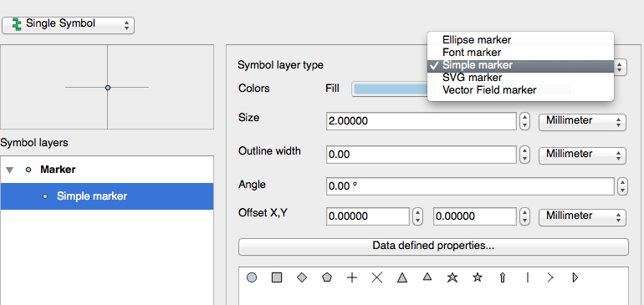This screenshot has height=305, width=644.
Task: Click the Offset Y value field
Action: point(475,216)
